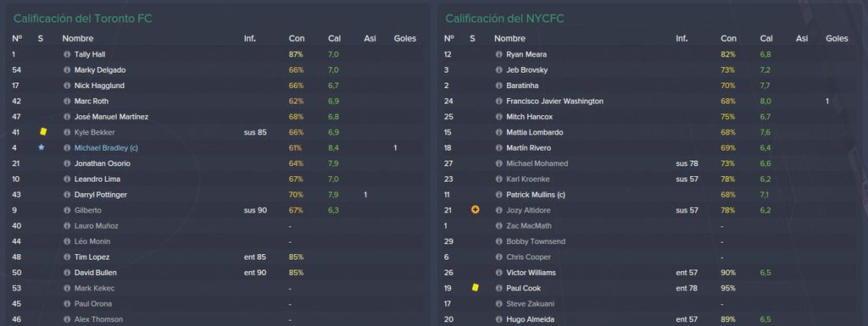Click the Calificación del Toronto FC heading
This screenshot has width=868, height=326.
pyautogui.click(x=82, y=19)
